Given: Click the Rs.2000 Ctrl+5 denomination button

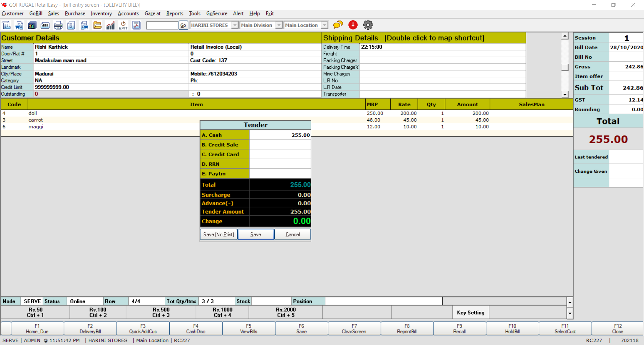Looking at the screenshot, I should 286,312.
